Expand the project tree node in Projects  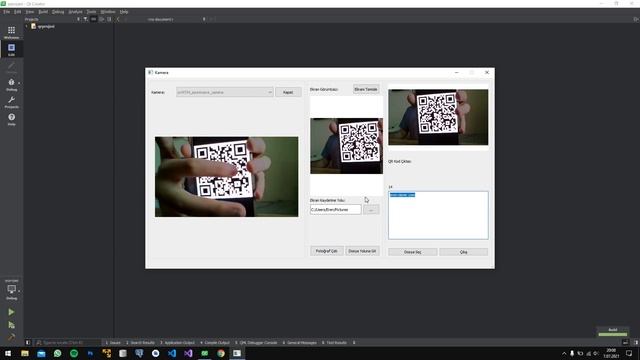pos(27,27)
